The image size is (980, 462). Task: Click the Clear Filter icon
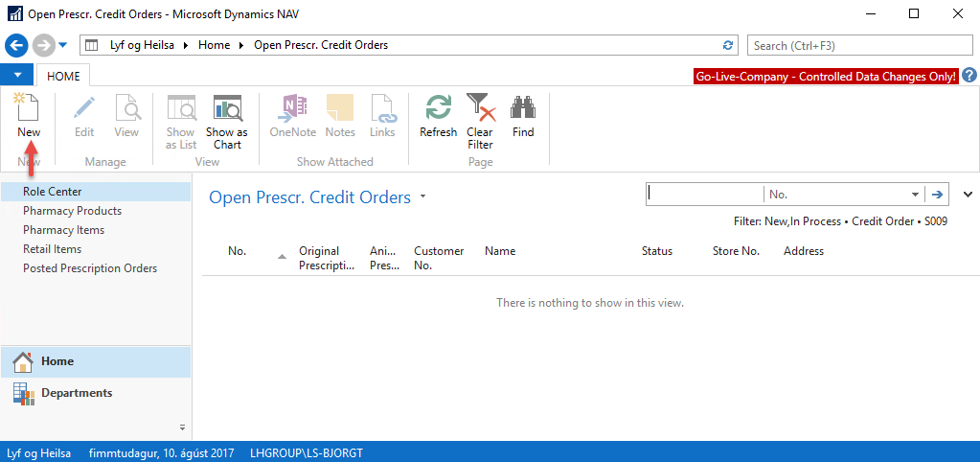coord(479,108)
